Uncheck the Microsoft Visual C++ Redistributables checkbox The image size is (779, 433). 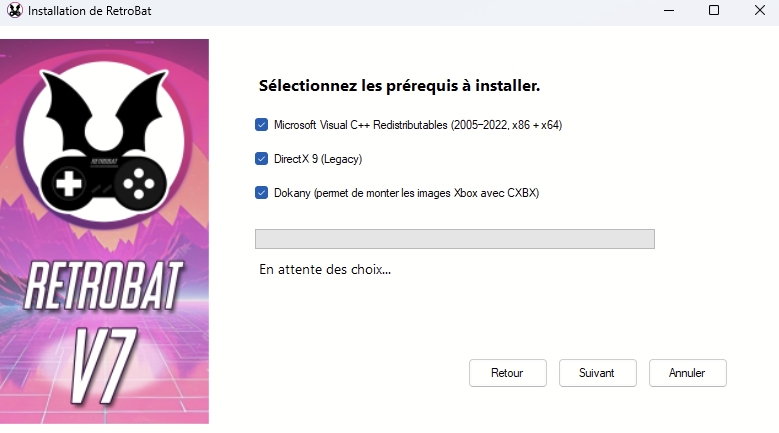coord(262,125)
